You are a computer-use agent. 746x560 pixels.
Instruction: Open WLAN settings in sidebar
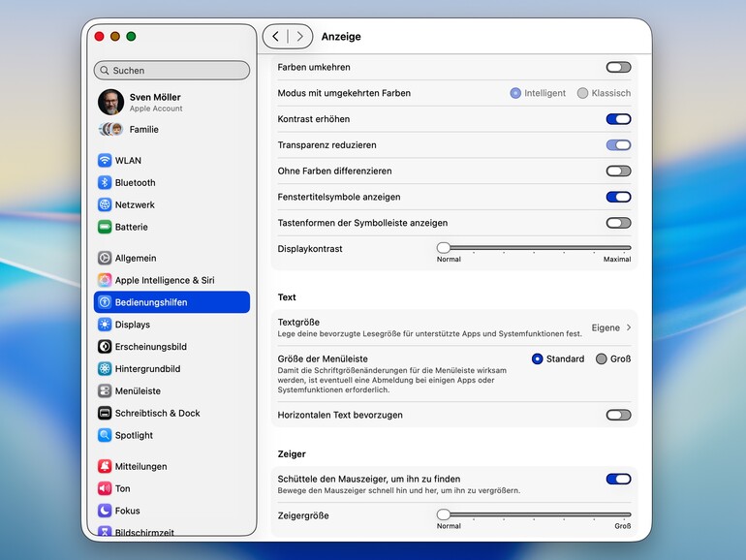171,160
